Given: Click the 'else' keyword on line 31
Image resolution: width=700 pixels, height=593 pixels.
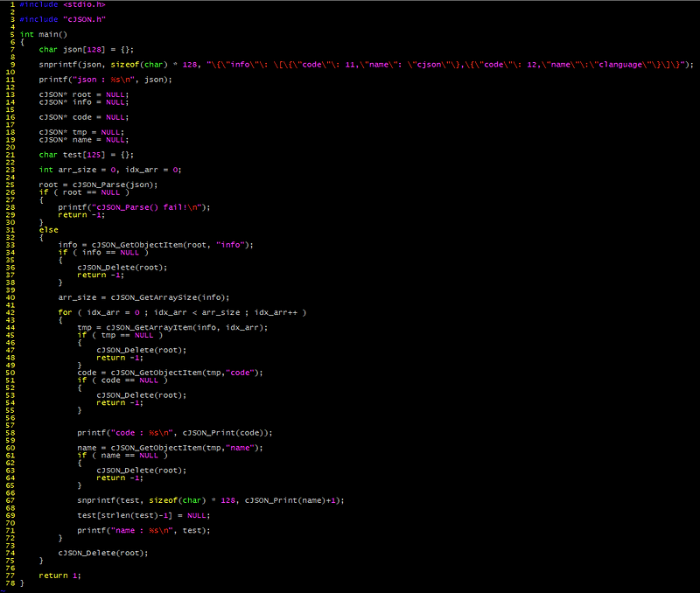Looking at the screenshot, I should [x=49, y=230].
